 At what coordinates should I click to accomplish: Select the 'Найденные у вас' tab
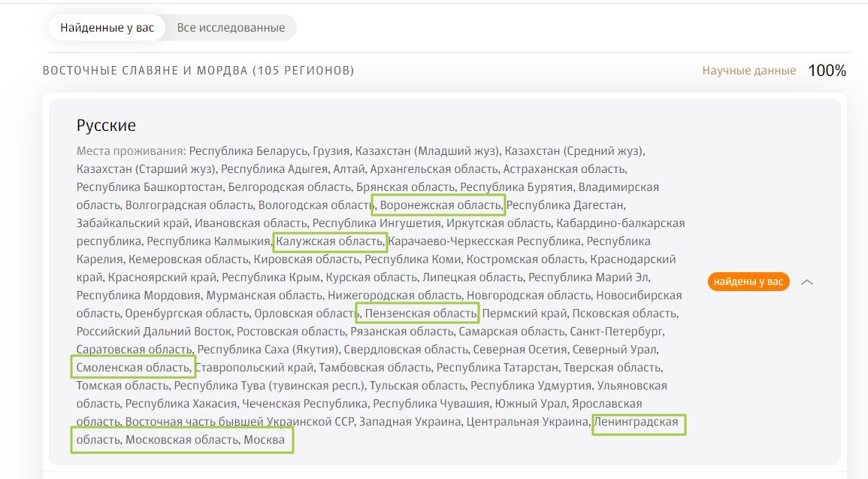107,26
